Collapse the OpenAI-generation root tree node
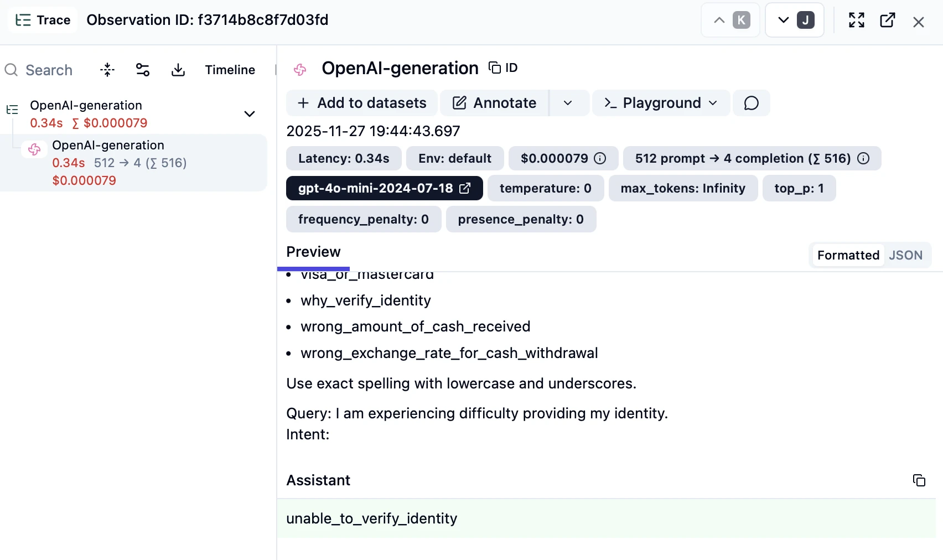 click(250, 114)
